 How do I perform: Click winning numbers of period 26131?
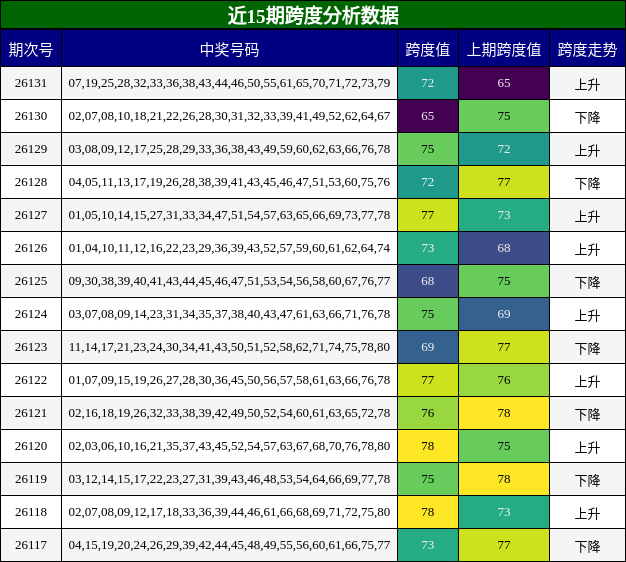229,83
